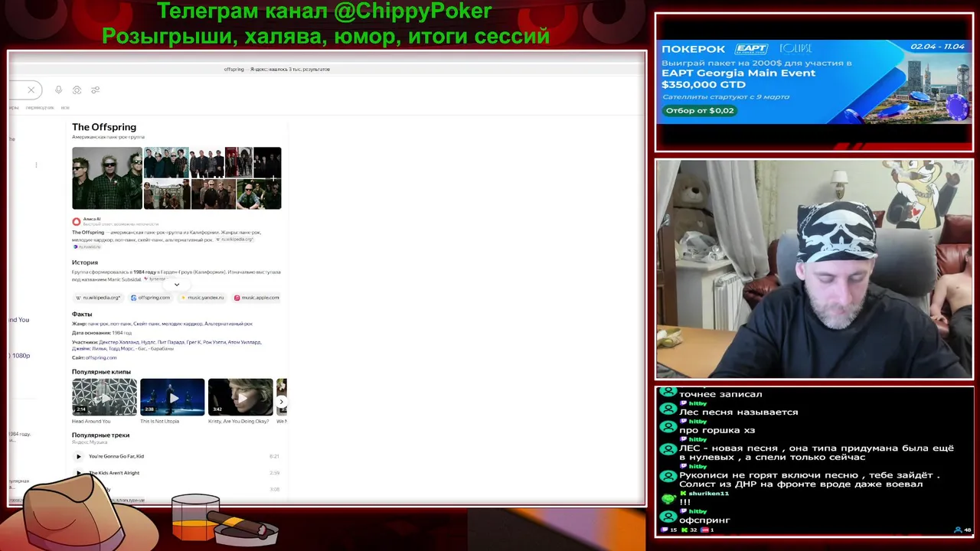This screenshot has height=551, width=980.
Task: Open the three-dot menu in left sidebar
Action: pyautogui.click(x=36, y=165)
